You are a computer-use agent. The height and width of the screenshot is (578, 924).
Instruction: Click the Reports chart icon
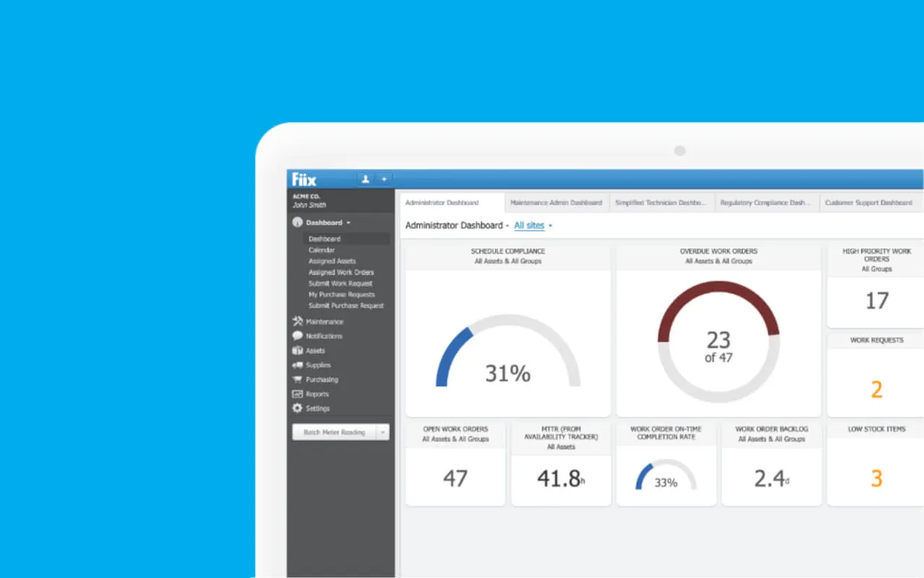[297, 394]
